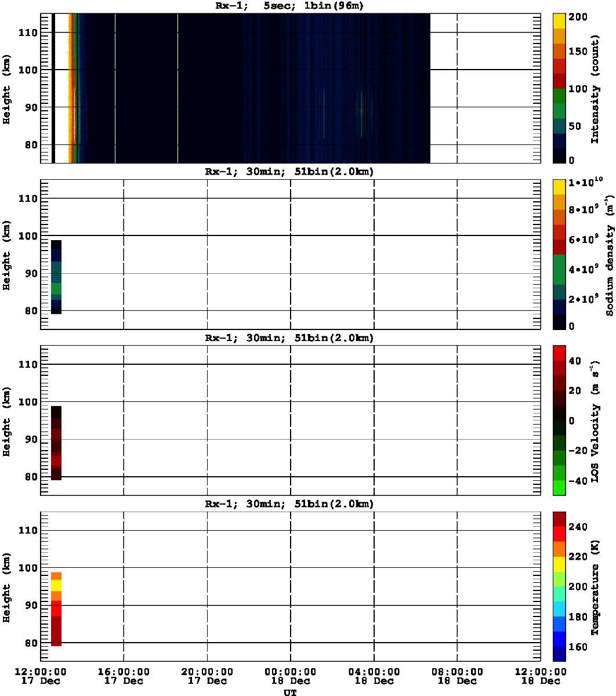The height and width of the screenshot is (696, 616).
Task: Click the 'Height (km)' label of the top panel
Action: 7,88
